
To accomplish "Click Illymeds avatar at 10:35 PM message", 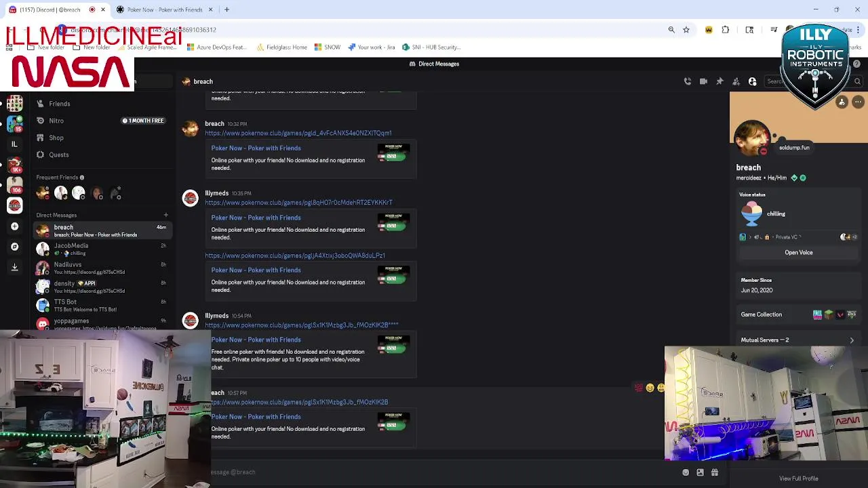I will (x=191, y=198).
